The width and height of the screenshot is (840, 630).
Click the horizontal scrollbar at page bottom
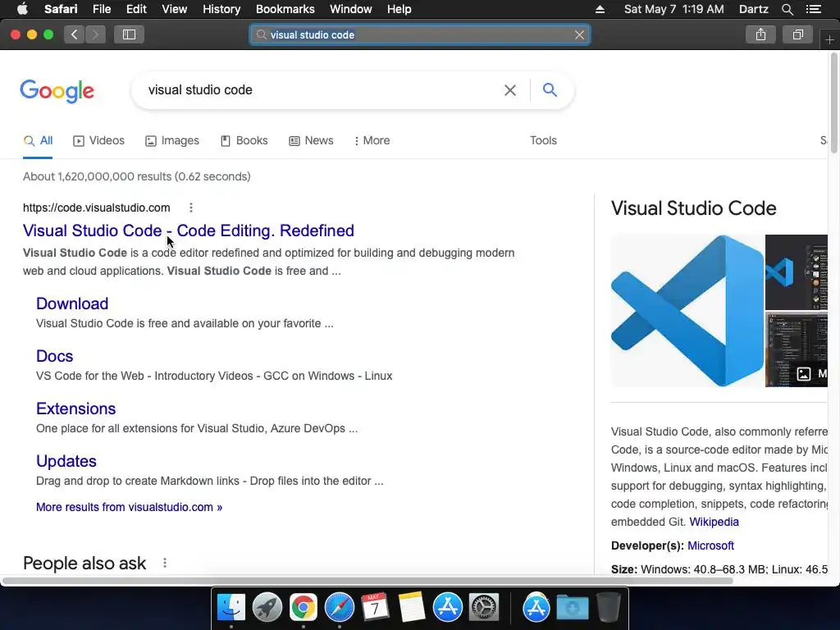(367, 581)
